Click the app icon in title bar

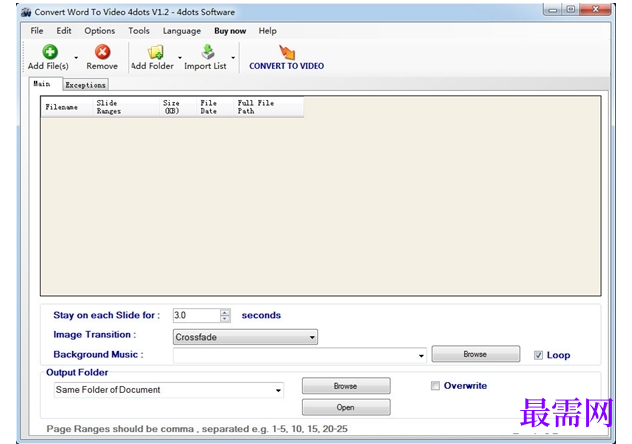click(x=26, y=12)
